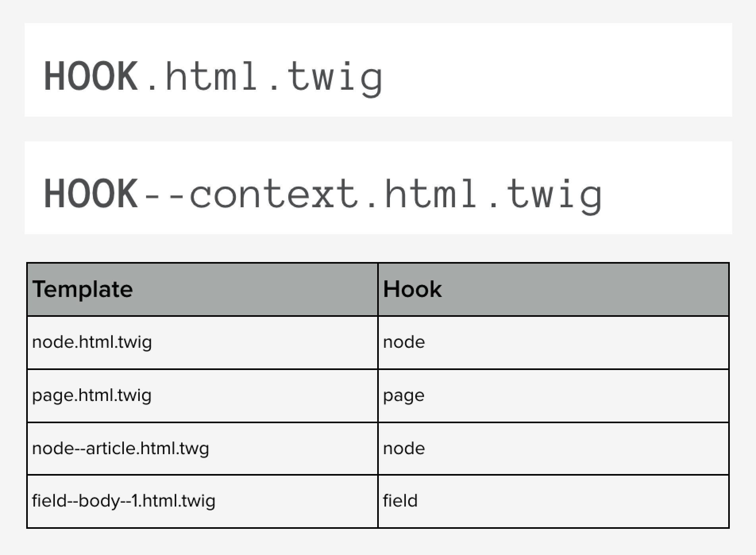Click node hook cell beside node--article template
This screenshot has width=756, height=555.
pos(404,449)
